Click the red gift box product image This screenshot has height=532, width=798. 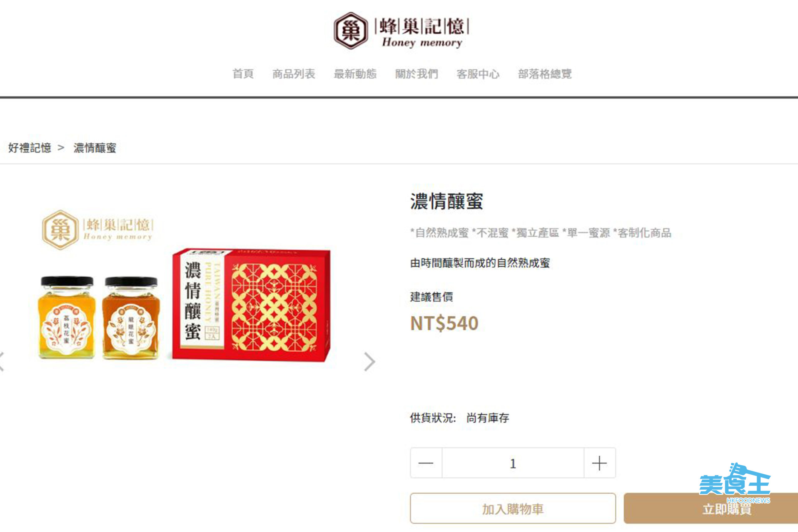point(251,305)
